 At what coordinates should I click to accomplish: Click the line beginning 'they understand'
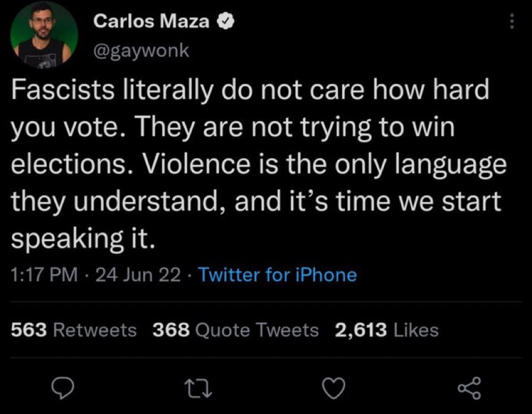256,201
